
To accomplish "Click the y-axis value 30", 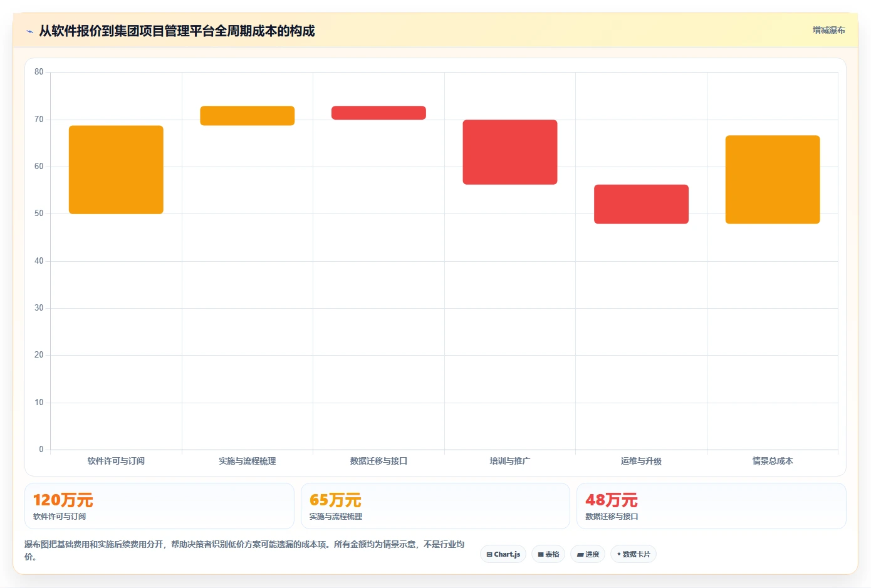I will coord(39,308).
